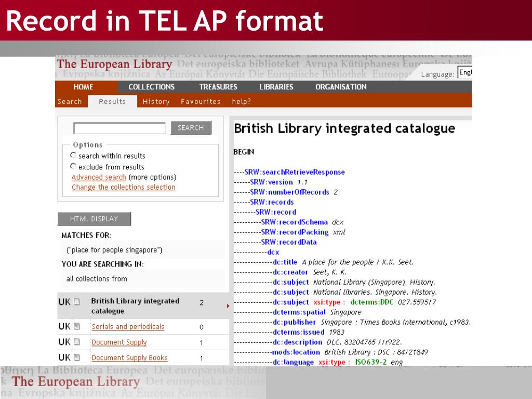Switch to the Results sub-tab
This screenshot has width=532, height=399.
[112, 101]
